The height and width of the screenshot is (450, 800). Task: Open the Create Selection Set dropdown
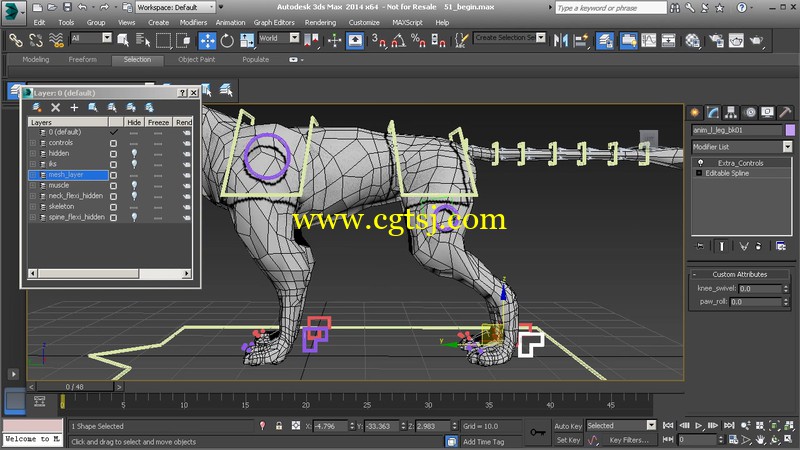click(x=510, y=38)
